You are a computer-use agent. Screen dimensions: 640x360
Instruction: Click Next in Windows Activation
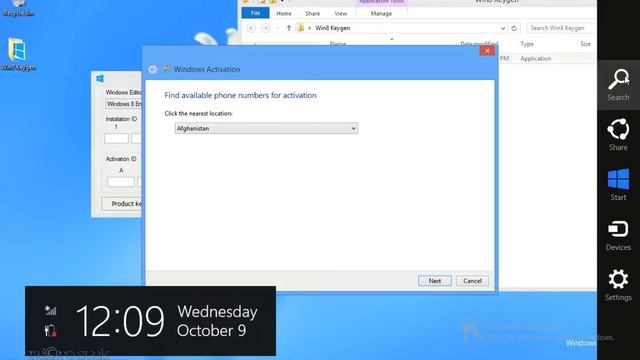coord(435,281)
